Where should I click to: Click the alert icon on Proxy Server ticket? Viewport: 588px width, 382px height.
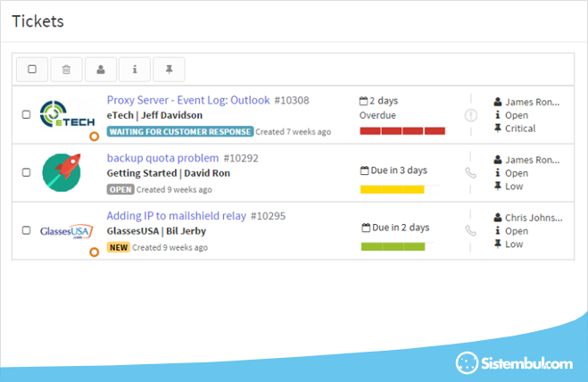[x=470, y=115]
